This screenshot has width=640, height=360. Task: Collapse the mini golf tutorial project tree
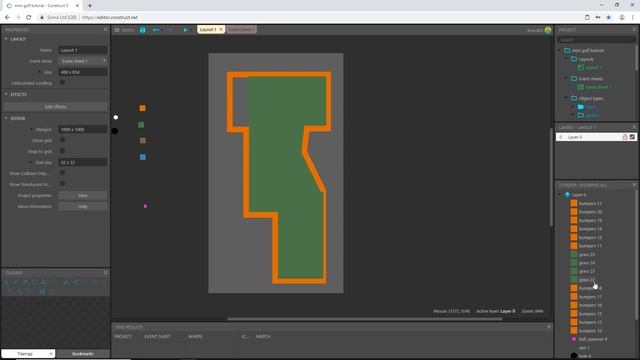point(560,51)
